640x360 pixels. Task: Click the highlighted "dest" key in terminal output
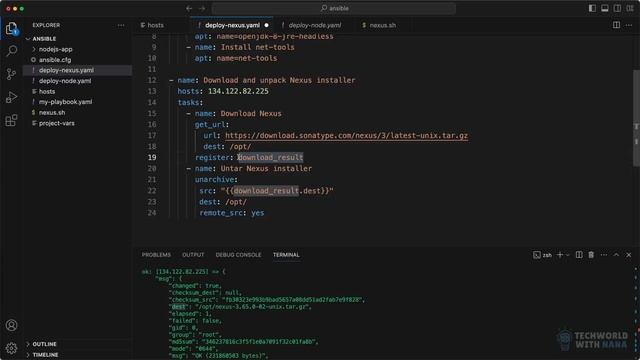point(178,307)
